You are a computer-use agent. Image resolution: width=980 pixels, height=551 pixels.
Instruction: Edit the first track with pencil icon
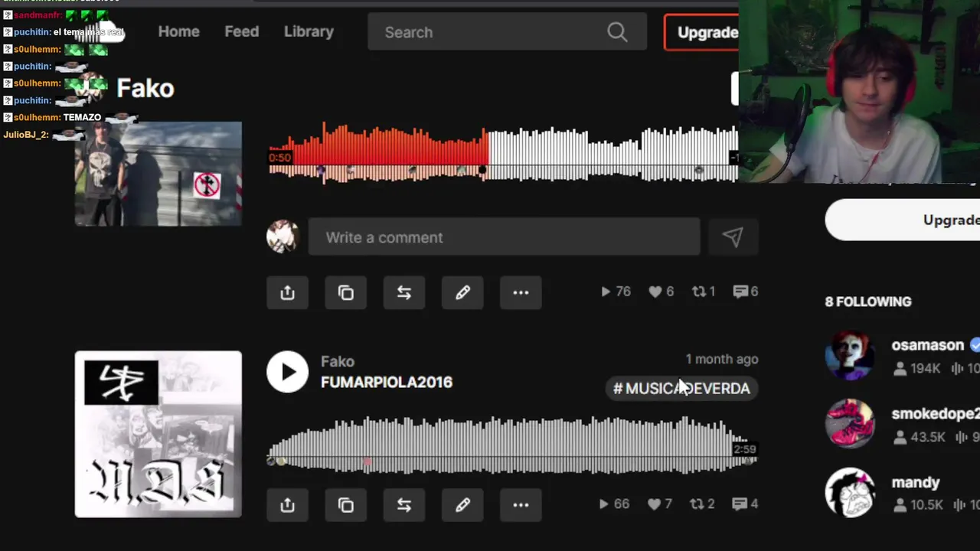462,292
